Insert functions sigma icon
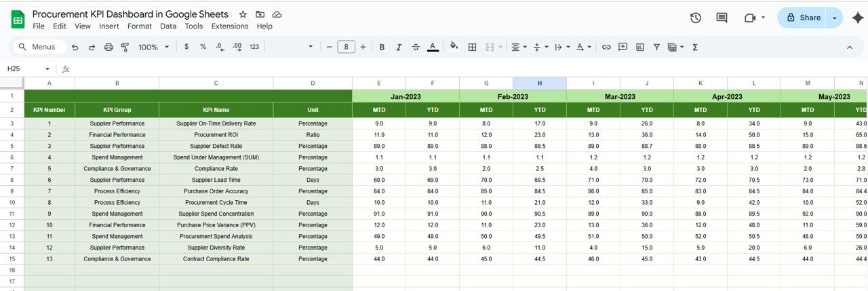Viewport: 868px width, 291px height. tap(695, 47)
